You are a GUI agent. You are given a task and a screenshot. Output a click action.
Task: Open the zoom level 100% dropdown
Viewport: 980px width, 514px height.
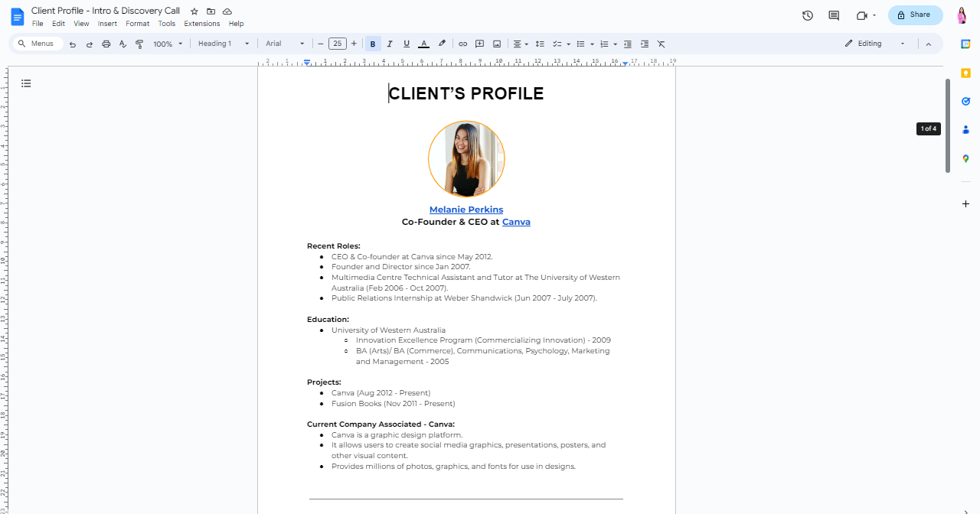pos(168,44)
